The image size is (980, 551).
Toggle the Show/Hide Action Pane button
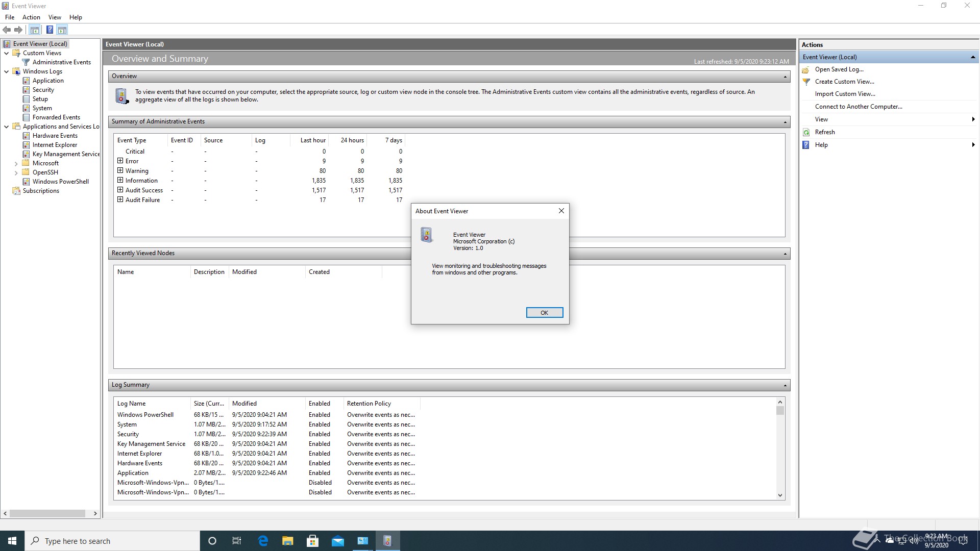click(x=62, y=30)
